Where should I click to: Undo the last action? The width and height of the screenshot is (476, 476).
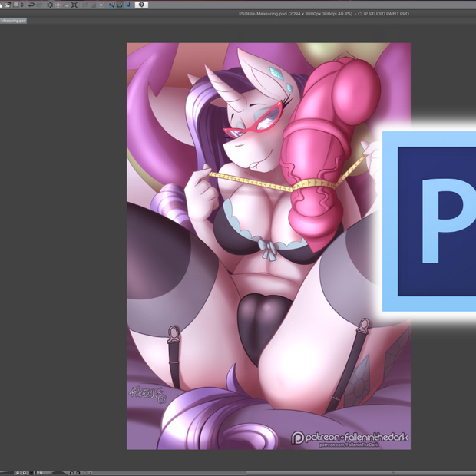[x=31, y=5]
